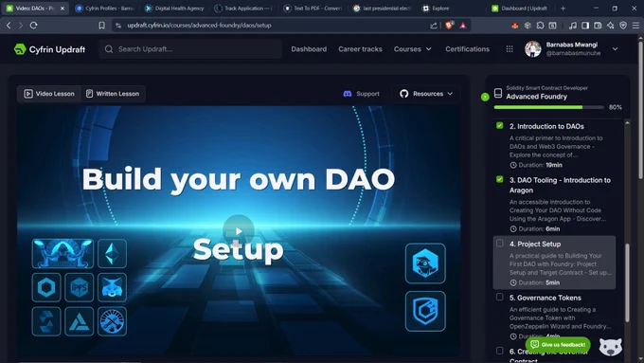This screenshot has width=644, height=363.
Task: Switch to Track Application browser tab
Action: (x=244, y=9)
